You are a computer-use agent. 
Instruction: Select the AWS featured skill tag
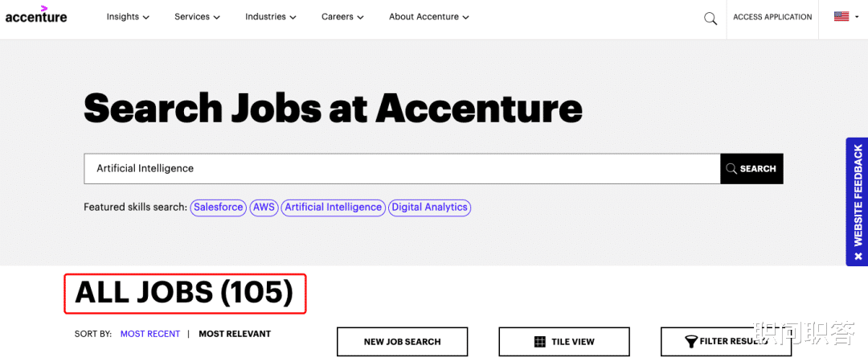pyautogui.click(x=264, y=208)
